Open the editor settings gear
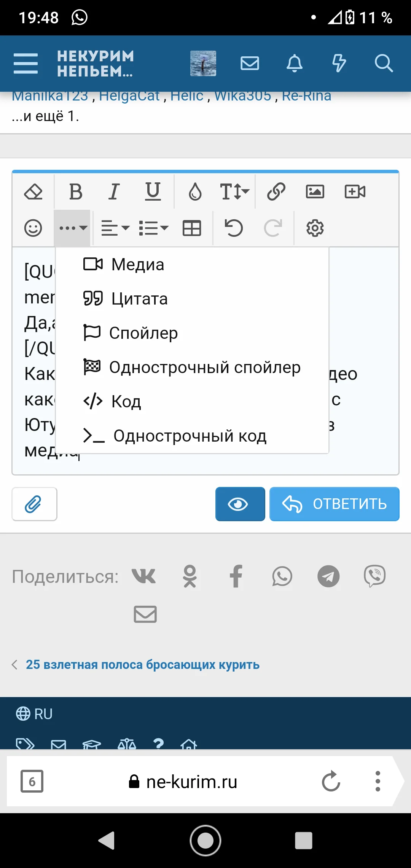411x868 pixels. tap(315, 228)
